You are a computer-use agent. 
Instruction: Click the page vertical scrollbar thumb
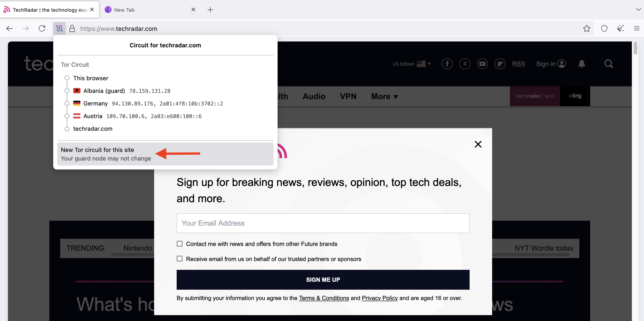635,48
